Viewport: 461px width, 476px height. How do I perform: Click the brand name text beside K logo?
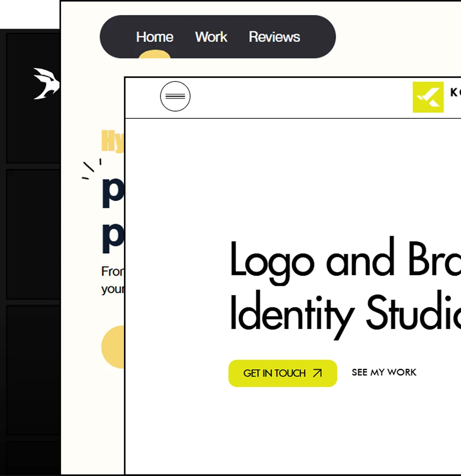coord(455,92)
